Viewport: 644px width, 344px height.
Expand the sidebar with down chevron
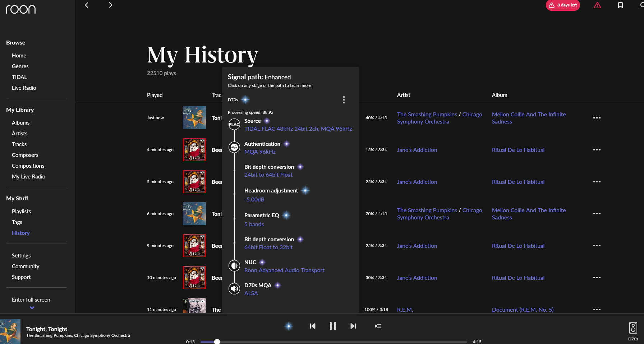[32, 308]
